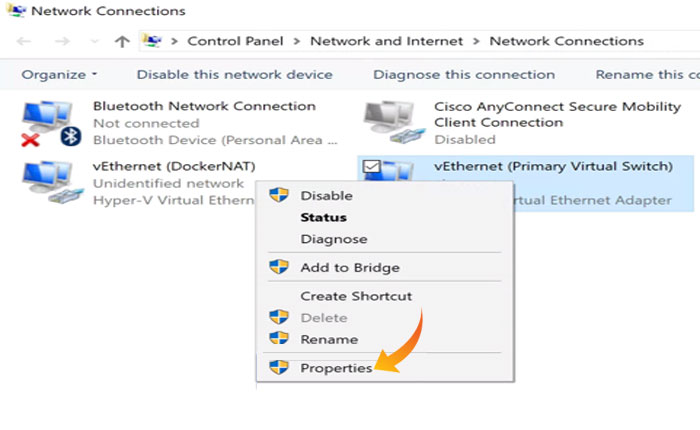Screen dimensions: 700x430
Task: Expand the chevron before Network Connections breadcrumb
Action: pos(477,41)
